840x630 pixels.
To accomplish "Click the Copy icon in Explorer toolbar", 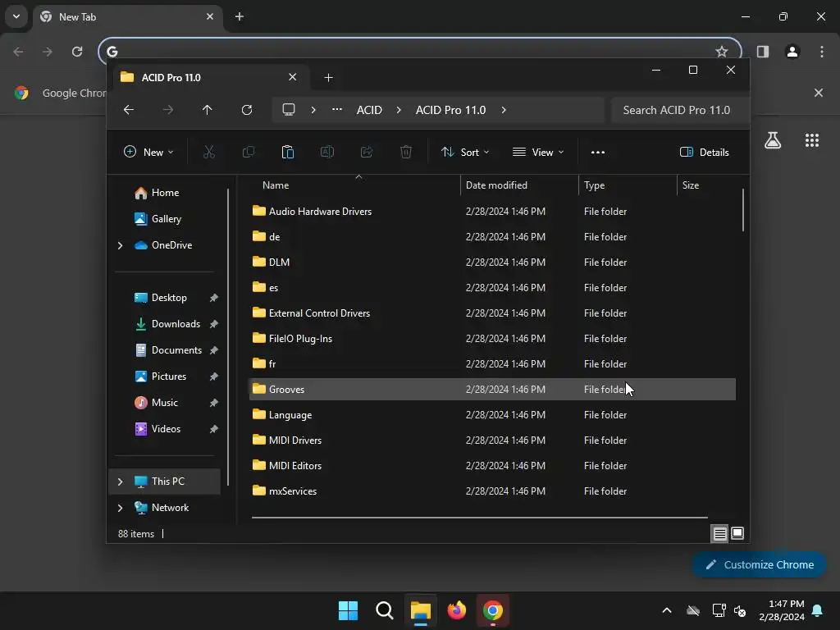I will pos(249,152).
